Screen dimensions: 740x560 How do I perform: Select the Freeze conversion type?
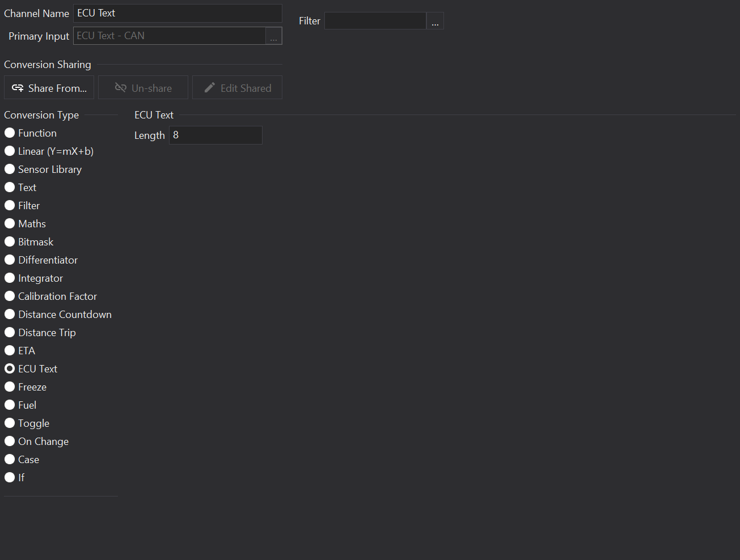(x=10, y=387)
